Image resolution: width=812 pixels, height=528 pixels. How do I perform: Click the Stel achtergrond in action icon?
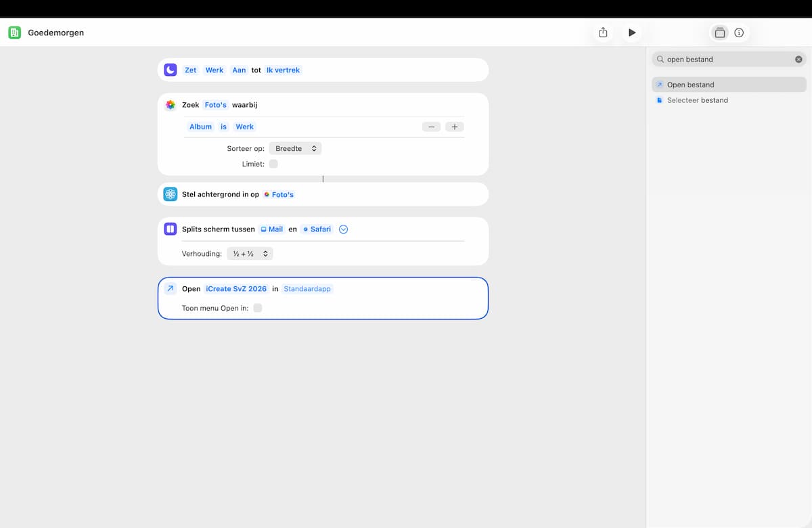click(171, 194)
